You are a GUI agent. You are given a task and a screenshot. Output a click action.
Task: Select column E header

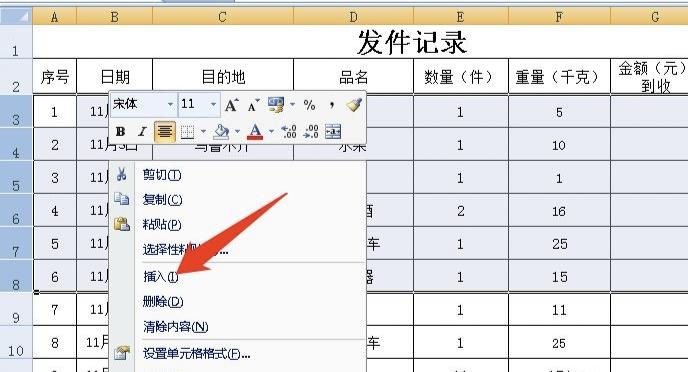tap(460, 17)
